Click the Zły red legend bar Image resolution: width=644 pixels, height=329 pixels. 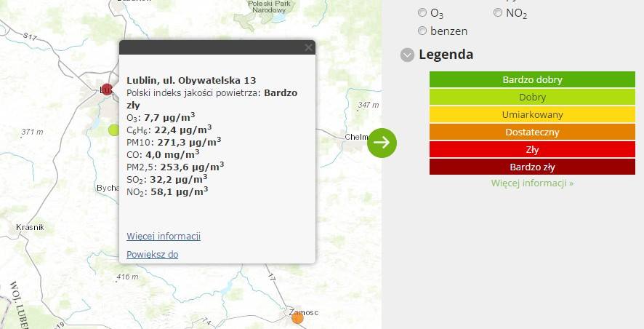(532, 149)
